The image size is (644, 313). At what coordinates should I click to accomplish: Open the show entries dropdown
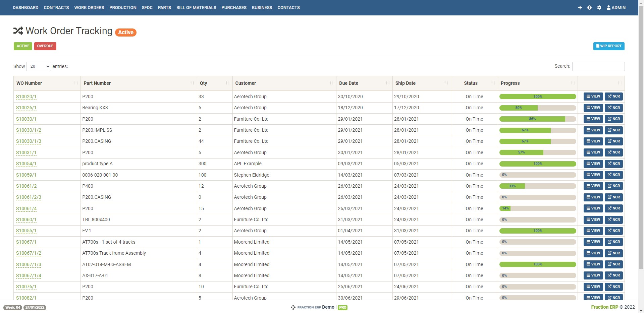click(x=39, y=66)
